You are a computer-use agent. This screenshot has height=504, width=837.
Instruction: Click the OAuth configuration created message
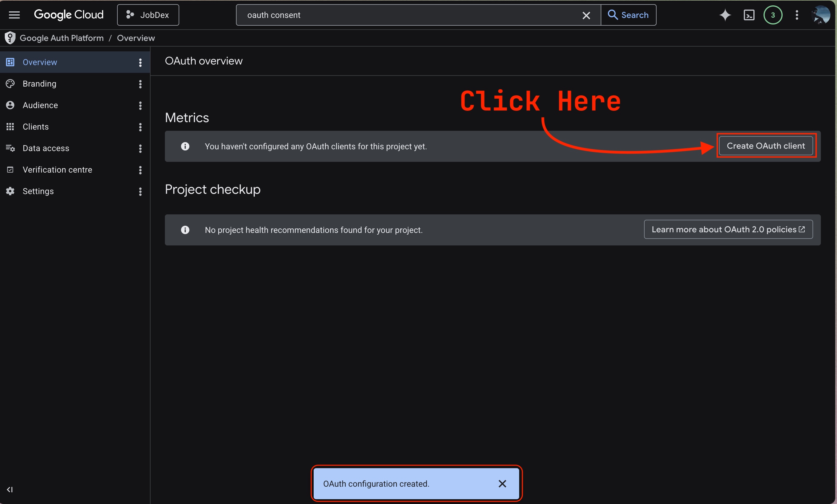376,484
